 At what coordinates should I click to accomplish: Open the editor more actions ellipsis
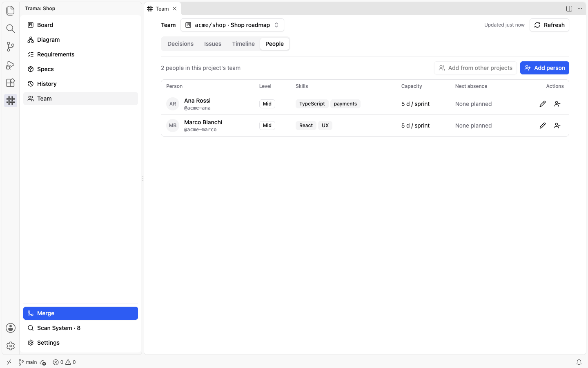(580, 9)
